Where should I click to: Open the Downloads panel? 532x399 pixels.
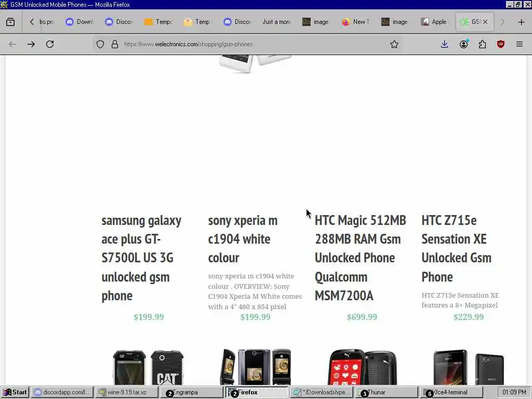click(445, 44)
